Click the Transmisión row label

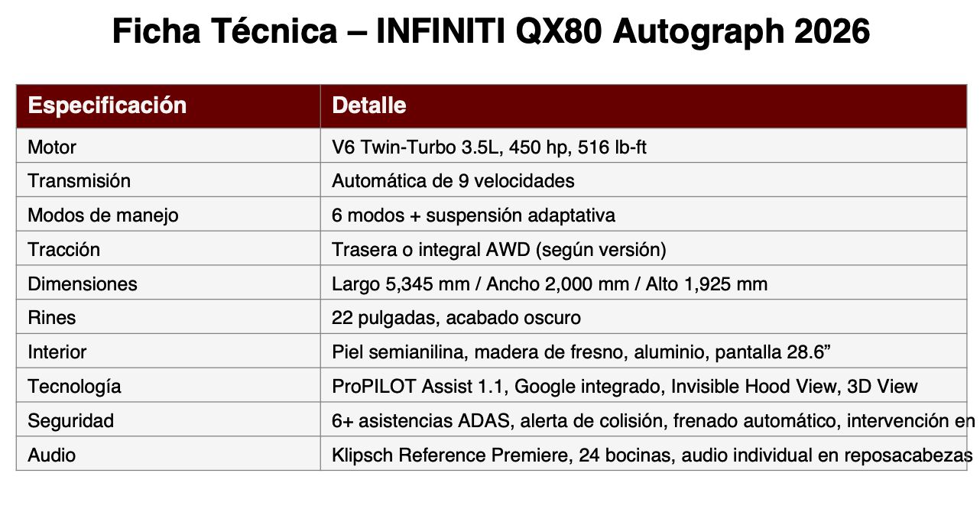click(x=168, y=180)
